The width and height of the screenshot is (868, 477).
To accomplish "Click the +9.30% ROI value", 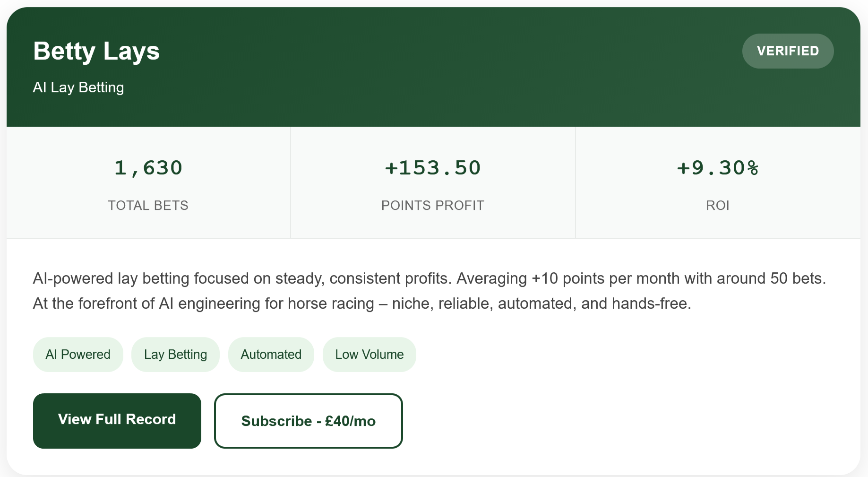I will (717, 168).
